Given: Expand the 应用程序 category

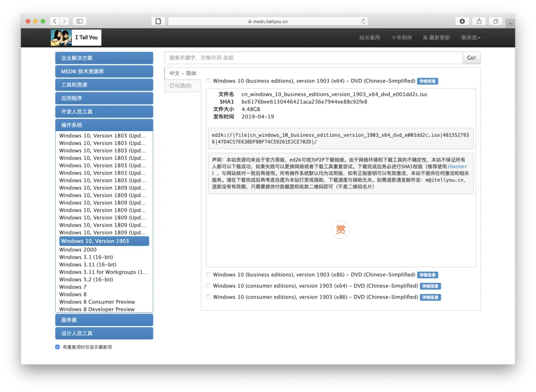Looking at the screenshot, I should tap(104, 98).
